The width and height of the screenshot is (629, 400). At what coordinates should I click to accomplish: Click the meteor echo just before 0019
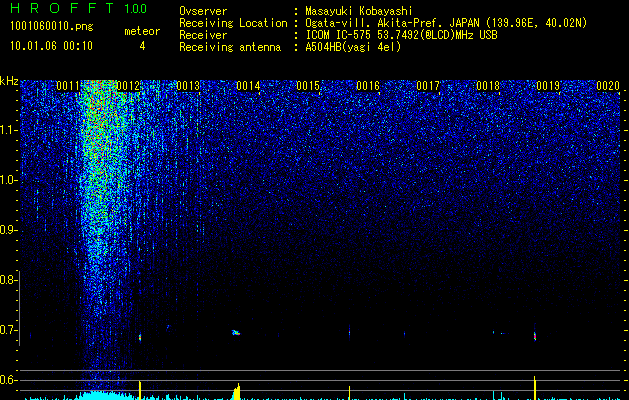(535, 335)
